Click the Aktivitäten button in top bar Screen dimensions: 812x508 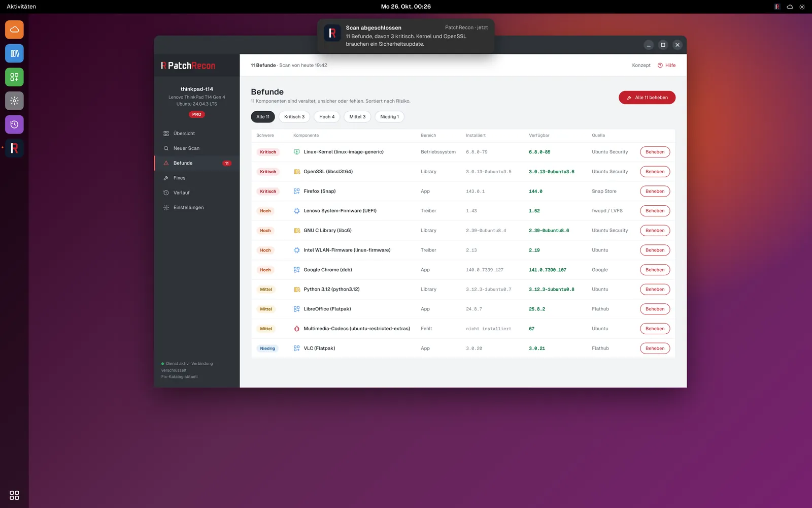coord(21,7)
